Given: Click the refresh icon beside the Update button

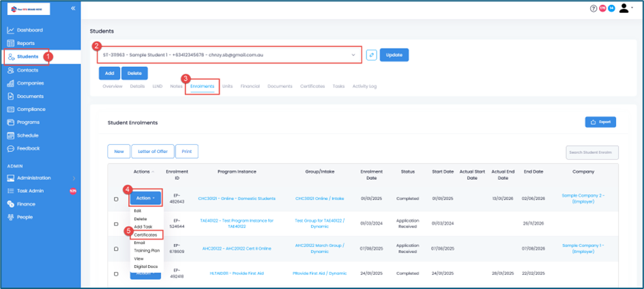Looking at the screenshot, I should 371,55.
